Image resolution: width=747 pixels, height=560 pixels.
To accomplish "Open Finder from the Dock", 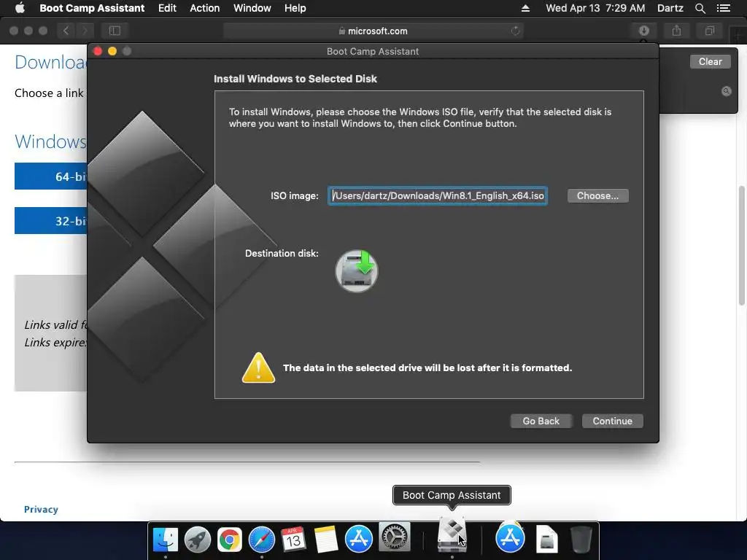I will pyautogui.click(x=166, y=540).
